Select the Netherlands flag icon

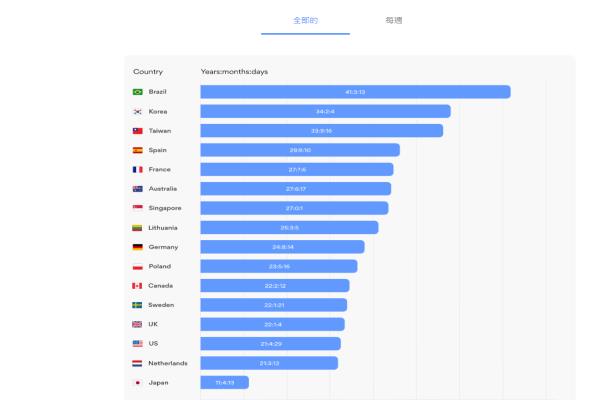click(x=138, y=363)
